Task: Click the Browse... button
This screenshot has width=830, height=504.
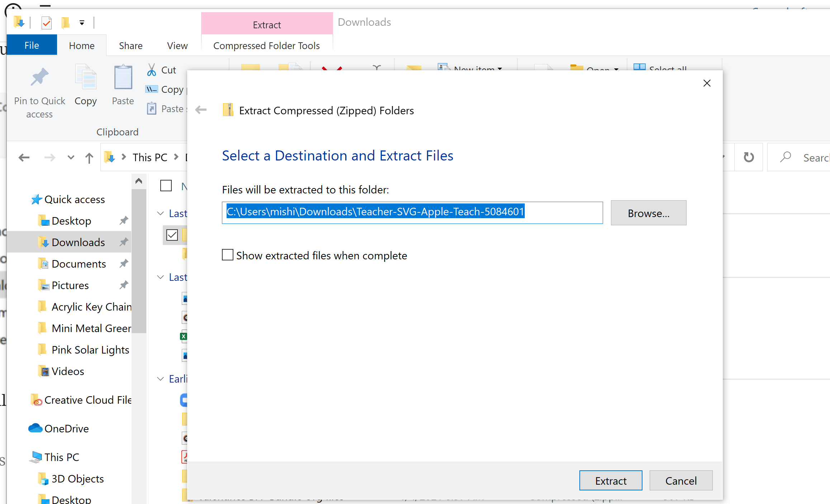Action: (x=648, y=213)
